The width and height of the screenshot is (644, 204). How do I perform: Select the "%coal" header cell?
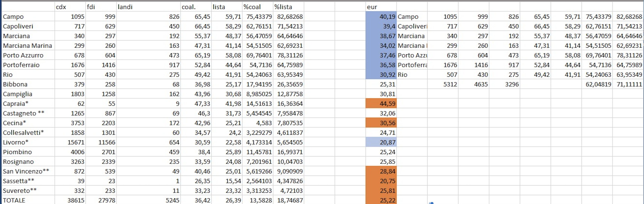(x=258, y=7)
